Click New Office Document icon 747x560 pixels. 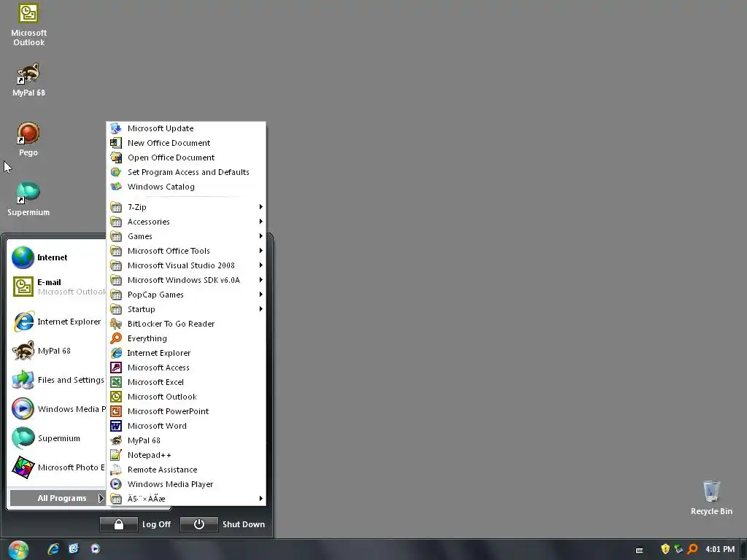pyautogui.click(x=116, y=143)
